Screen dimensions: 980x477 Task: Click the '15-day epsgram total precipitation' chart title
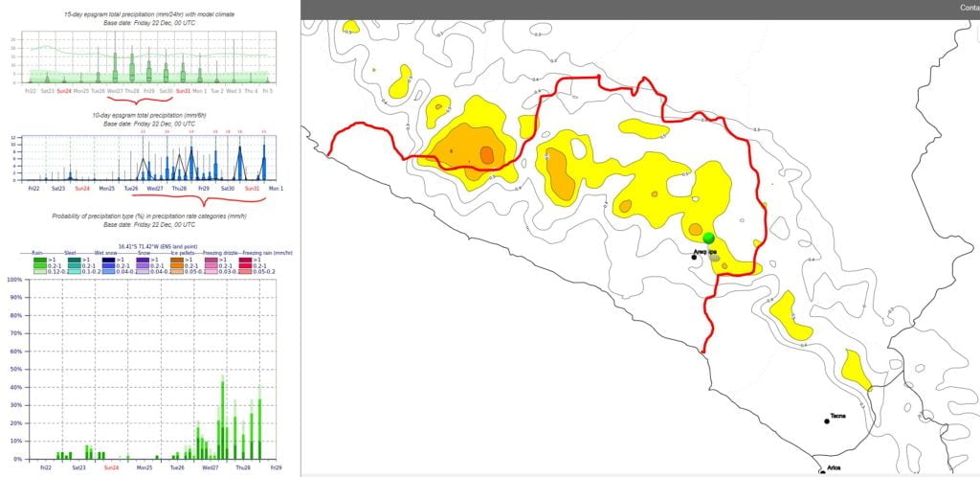click(x=150, y=13)
